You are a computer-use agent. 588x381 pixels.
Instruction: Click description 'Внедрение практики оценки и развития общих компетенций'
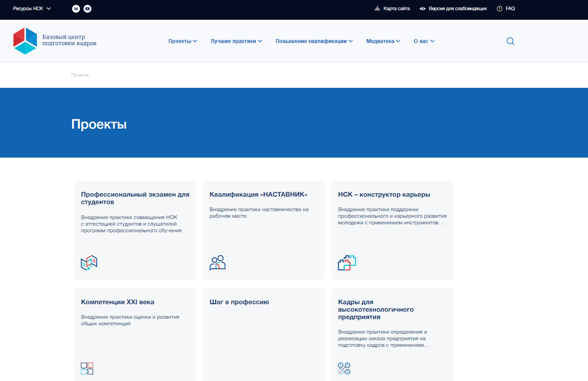[x=130, y=320]
